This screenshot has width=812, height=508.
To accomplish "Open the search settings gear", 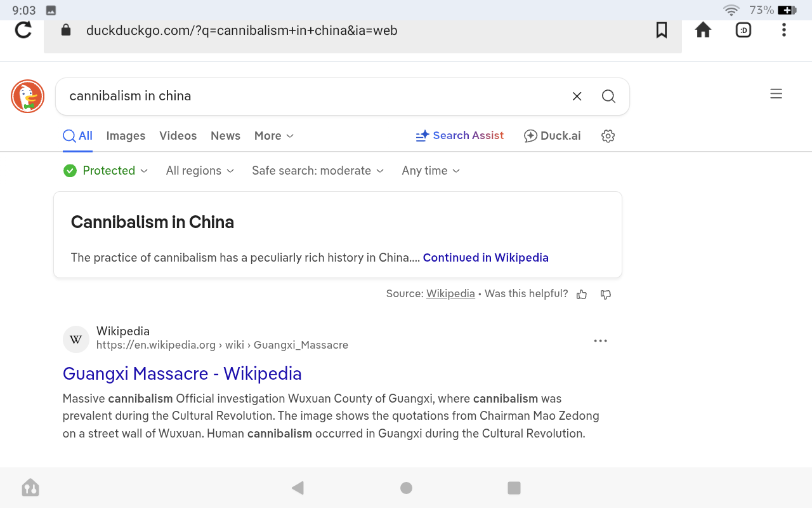I will tap(608, 136).
